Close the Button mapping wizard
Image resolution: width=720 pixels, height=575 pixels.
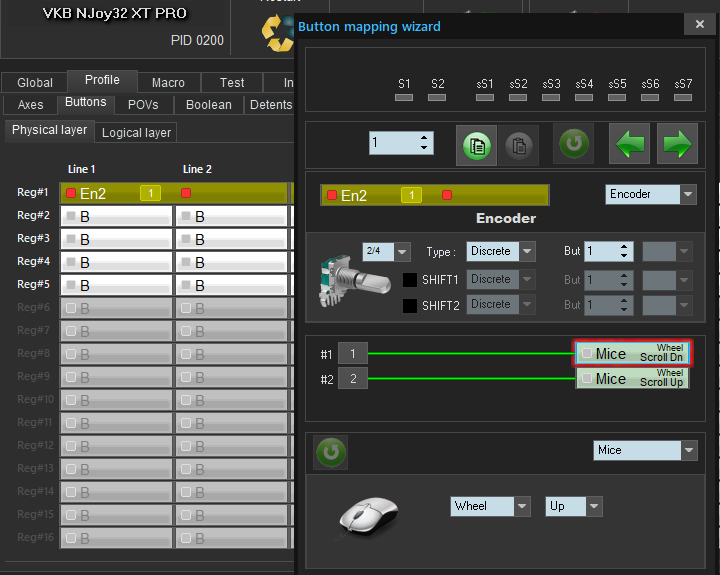coord(699,24)
